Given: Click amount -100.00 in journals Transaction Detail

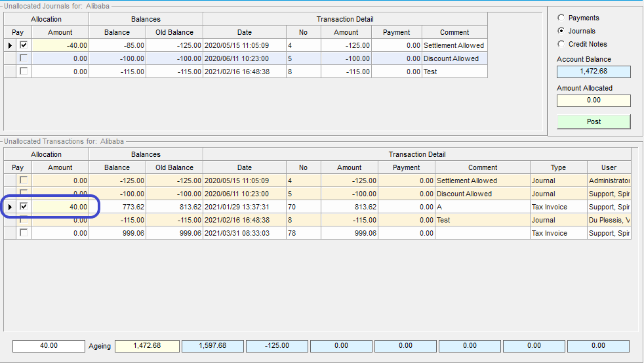Looking at the screenshot, I should [346, 58].
